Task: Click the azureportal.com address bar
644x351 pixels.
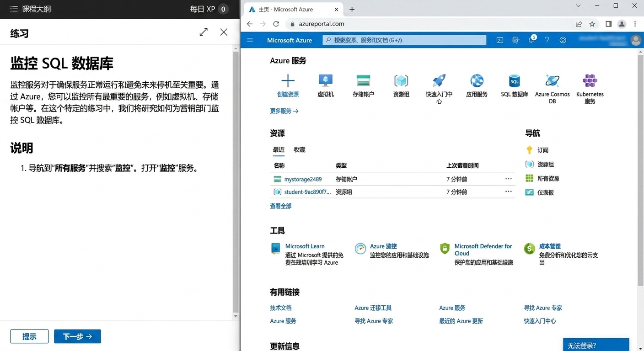Action: [430, 24]
